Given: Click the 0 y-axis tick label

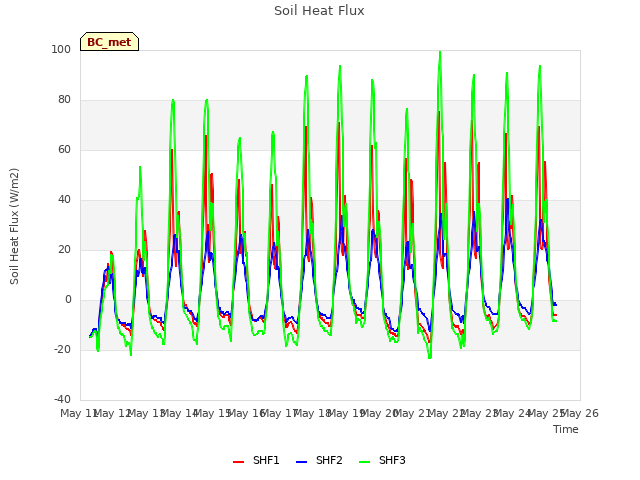Looking at the screenshot, I should tap(68, 300).
